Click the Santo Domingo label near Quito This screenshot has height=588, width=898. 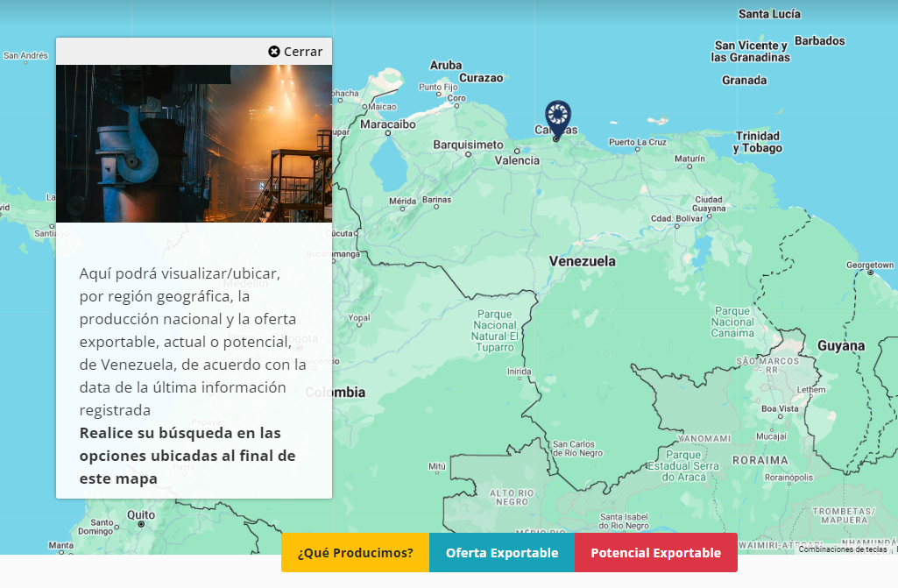(x=95, y=527)
